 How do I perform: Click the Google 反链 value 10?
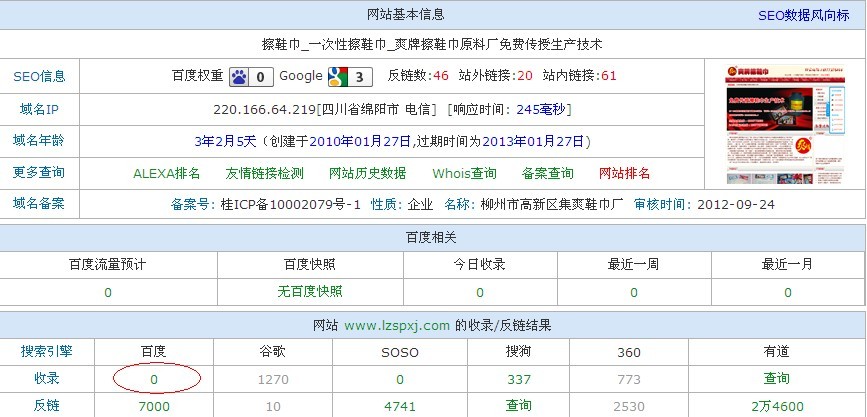(273, 406)
